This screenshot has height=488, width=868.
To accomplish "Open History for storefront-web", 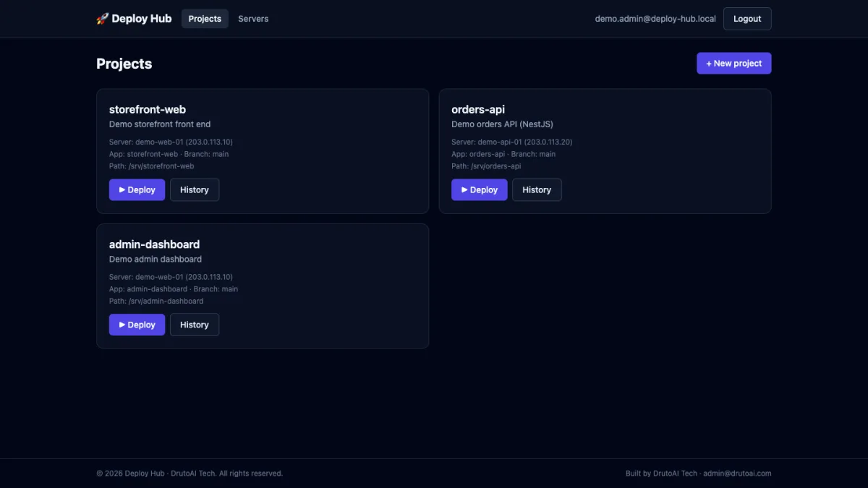I will (195, 189).
